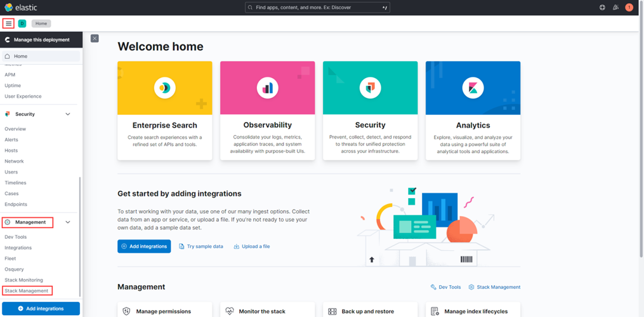Viewport: 644px width, 317px height.
Task: Open Stack Monitoring in the sidebar
Action: pyautogui.click(x=24, y=280)
